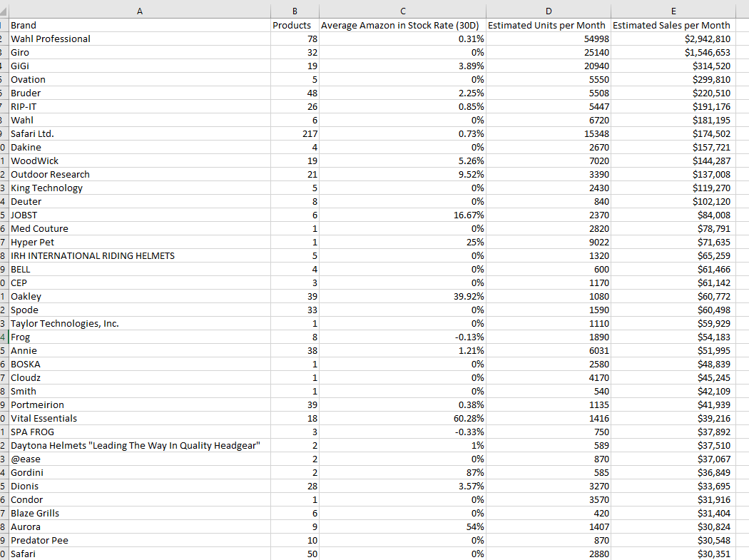Screen dimensions: 749x560
Task: Select the JOBST brand cell
Action: tap(140, 215)
